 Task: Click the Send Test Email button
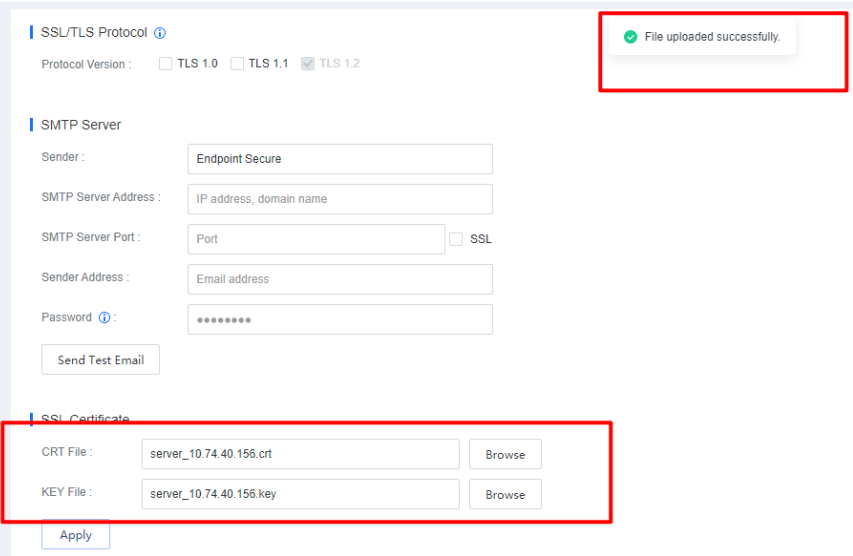(101, 360)
